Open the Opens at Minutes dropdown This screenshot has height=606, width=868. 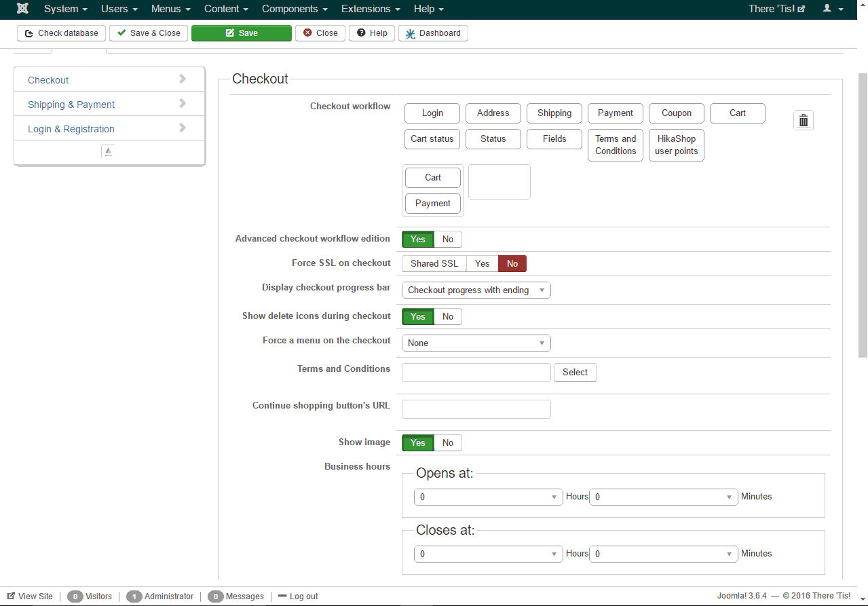click(664, 497)
